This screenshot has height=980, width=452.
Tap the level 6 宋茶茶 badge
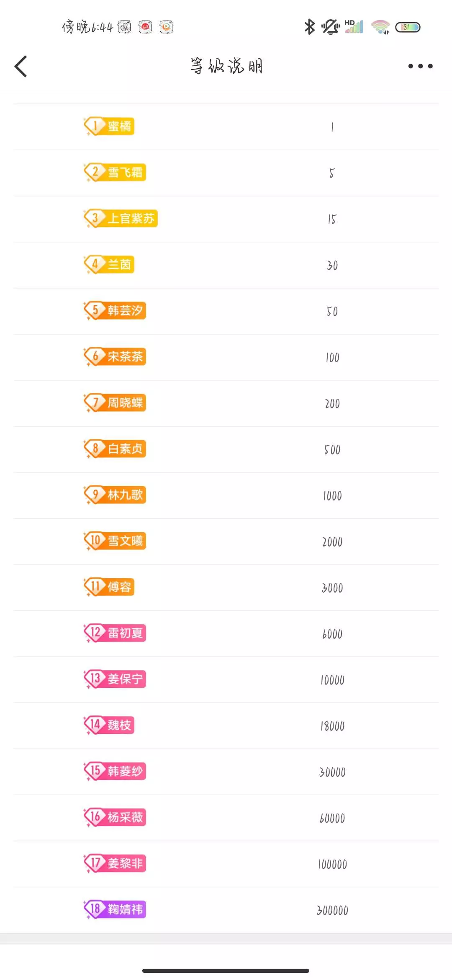pos(115,357)
